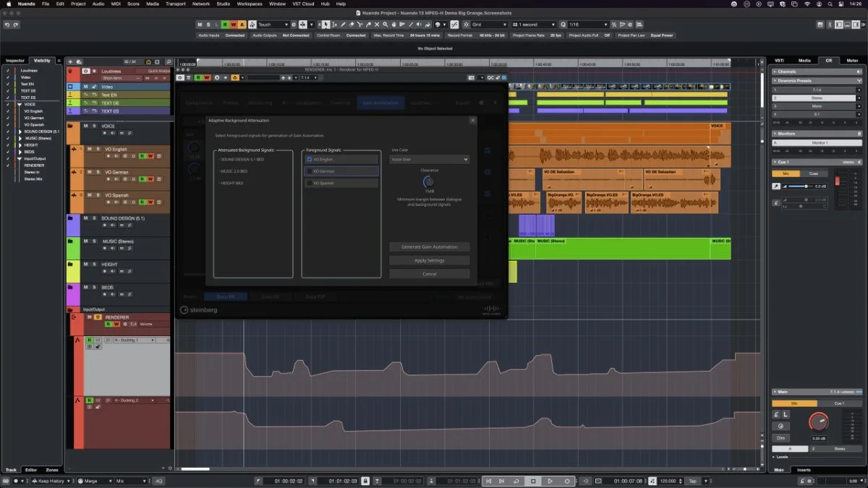This screenshot has width=868, height=488.
Task: Open the 1/16 quantize preset dropdown
Action: pyautogui.click(x=587, y=25)
